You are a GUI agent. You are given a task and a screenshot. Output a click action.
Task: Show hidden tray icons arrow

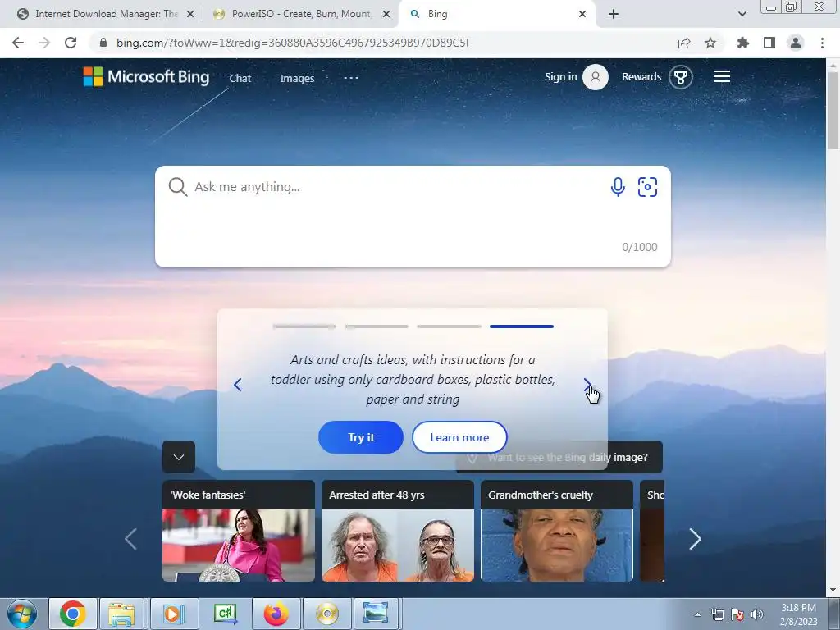[697, 614]
